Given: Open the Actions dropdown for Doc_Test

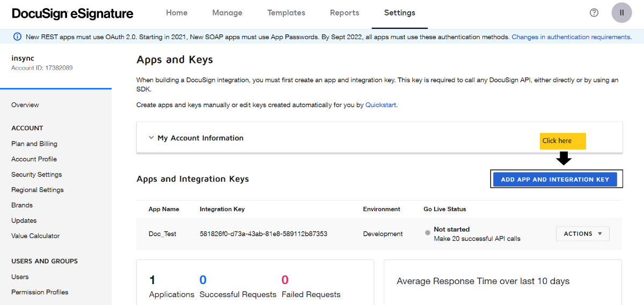Looking at the screenshot, I should 583,234.
